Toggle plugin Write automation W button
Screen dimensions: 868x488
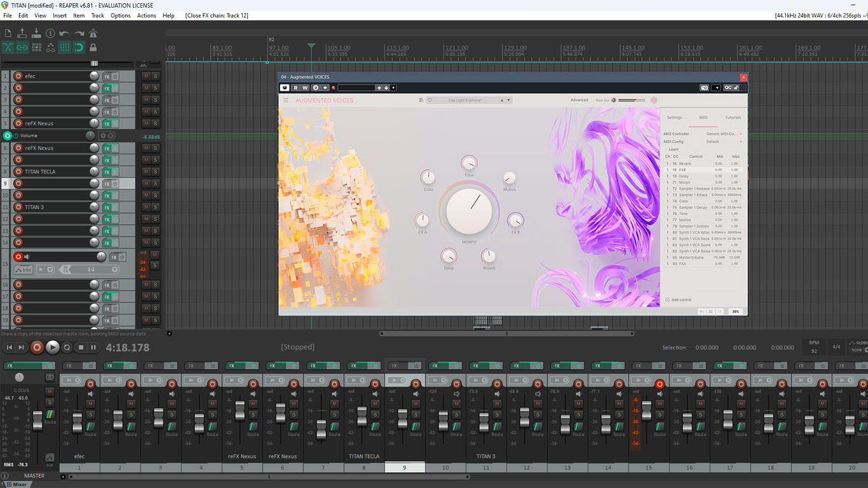[305, 88]
